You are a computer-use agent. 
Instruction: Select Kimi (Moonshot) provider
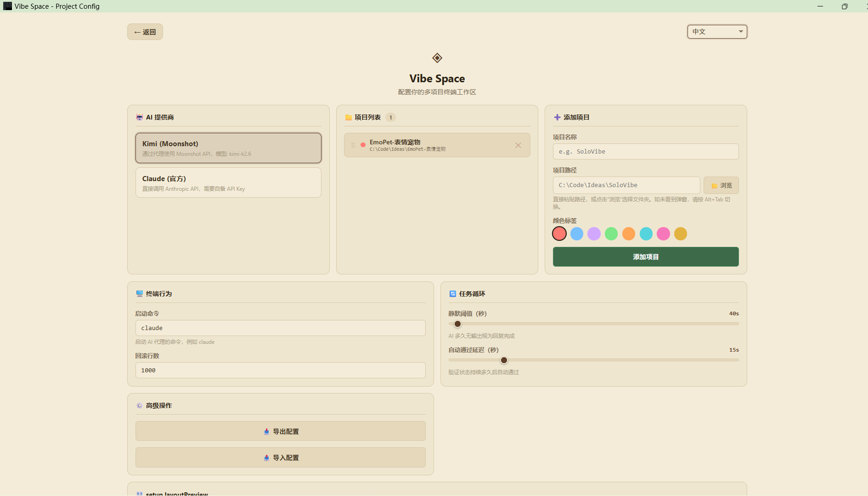(x=228, y=148)
